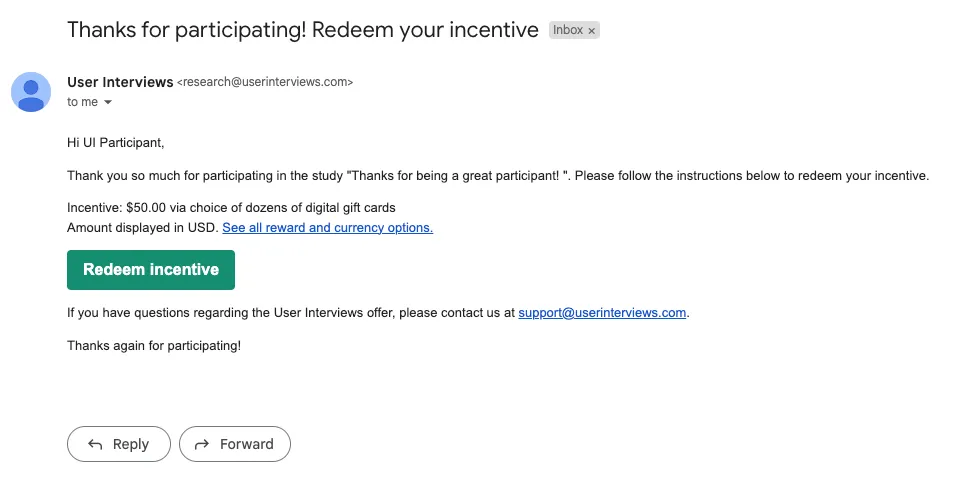Click the Forward button label
This screenshot has width=970, height=488.
246,444
